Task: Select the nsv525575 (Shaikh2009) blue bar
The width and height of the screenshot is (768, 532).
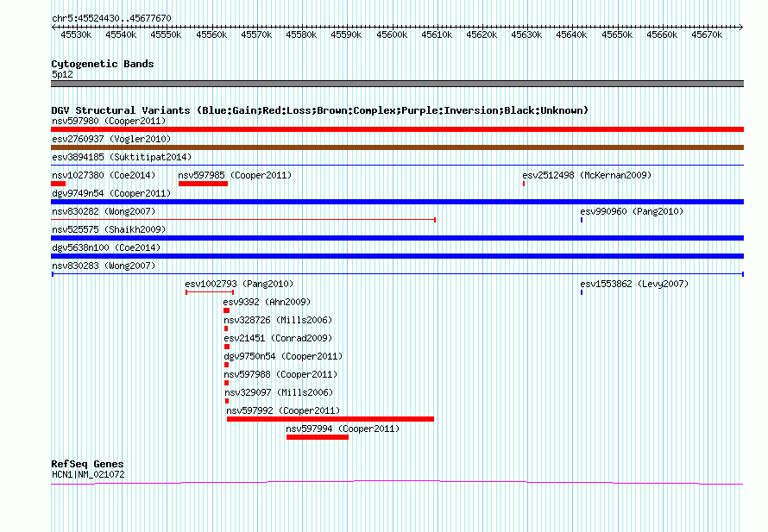Action: pos(397,238)
